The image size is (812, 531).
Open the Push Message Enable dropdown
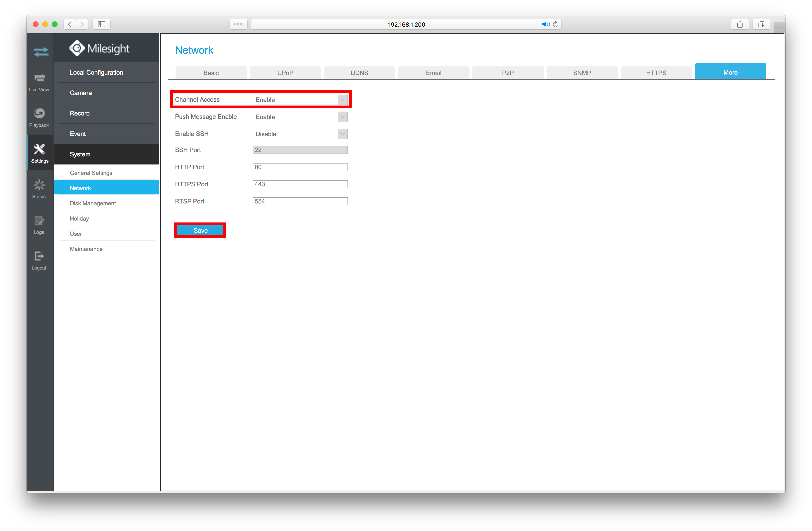point(342,117)
